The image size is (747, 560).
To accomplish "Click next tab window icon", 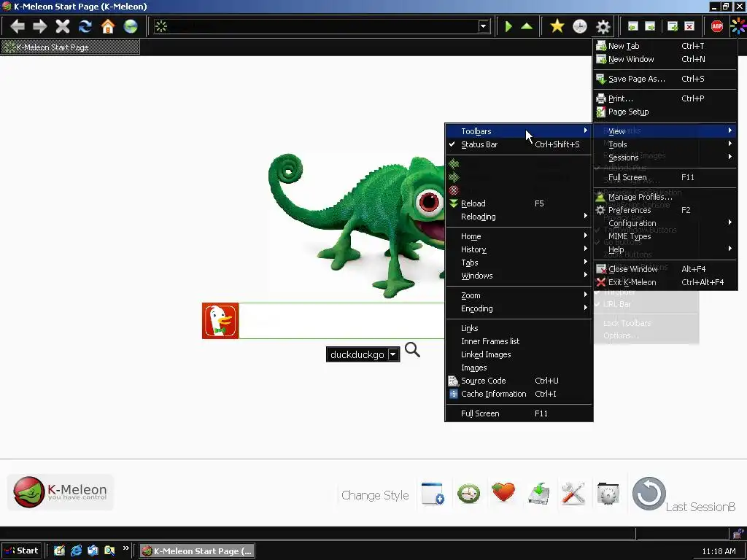I will pos(650,26).
